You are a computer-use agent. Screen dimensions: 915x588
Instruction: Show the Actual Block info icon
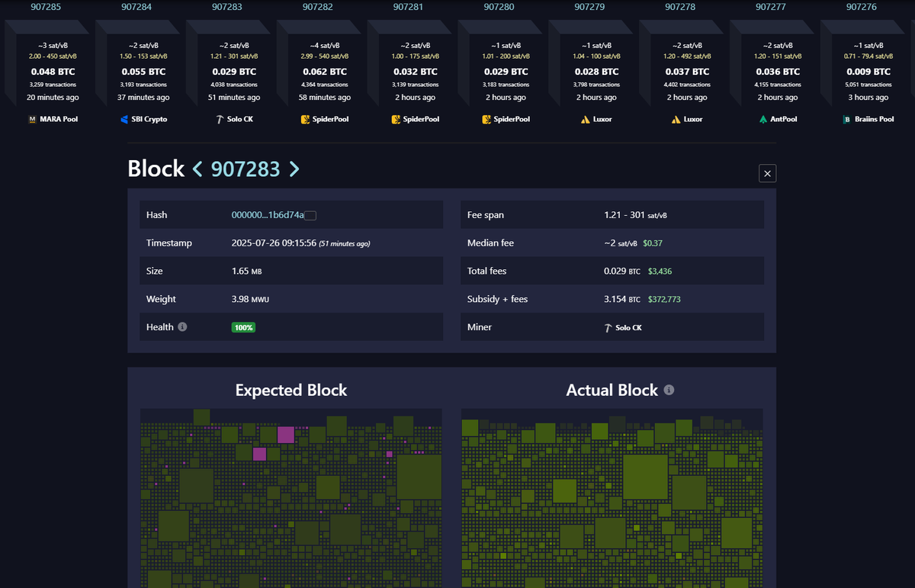[x=669, y=390]
